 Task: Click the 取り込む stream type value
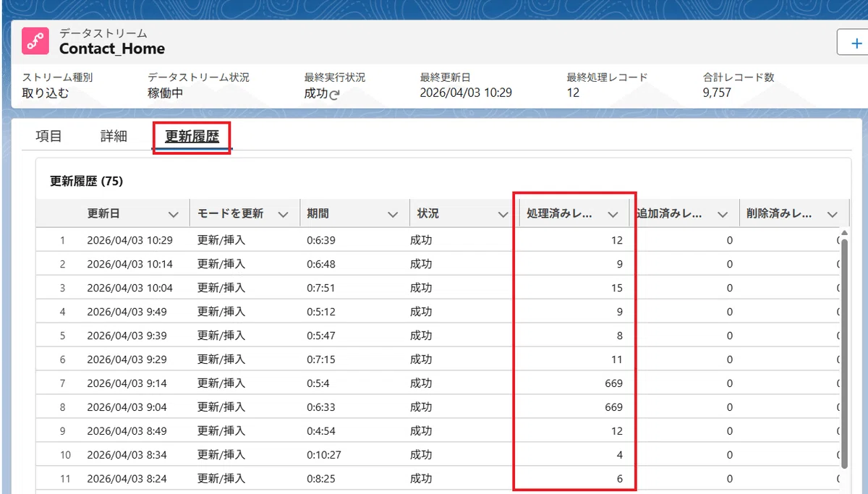pyautogui.click(x=45, y=93)
